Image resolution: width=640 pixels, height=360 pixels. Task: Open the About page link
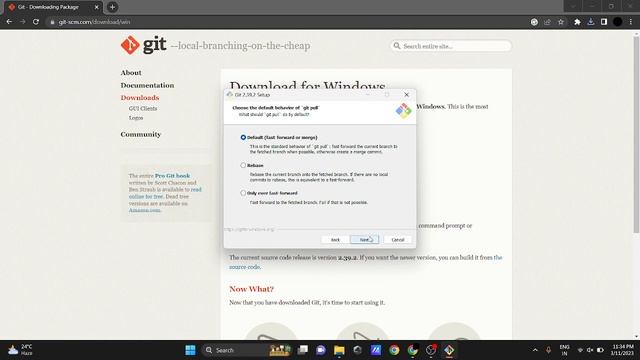click(x=131, y=73)
